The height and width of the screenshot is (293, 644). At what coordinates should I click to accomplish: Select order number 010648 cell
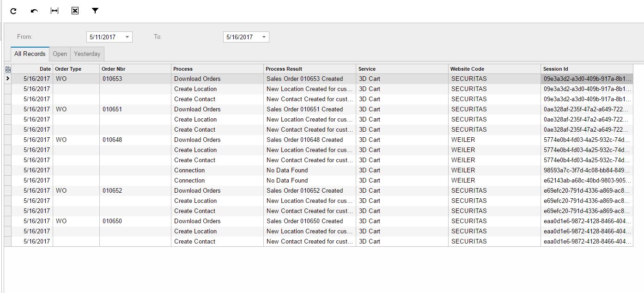[x=135, y=140]
